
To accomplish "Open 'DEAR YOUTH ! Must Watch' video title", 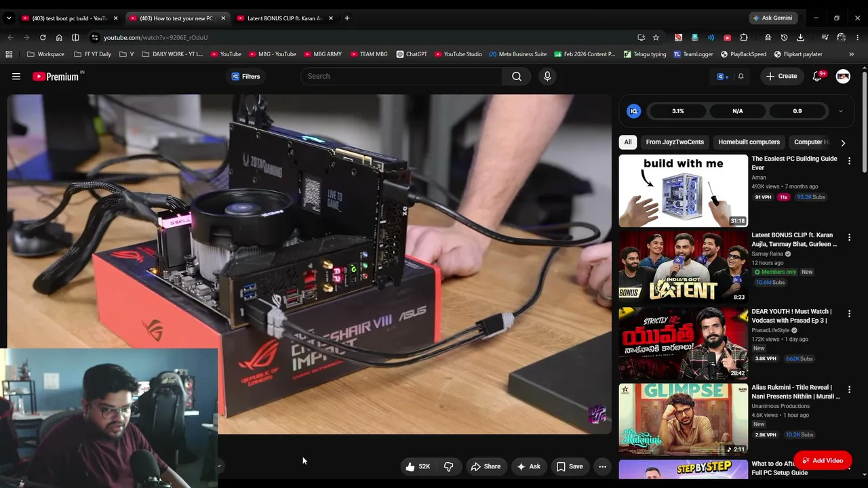I will [x=791, y=316].
